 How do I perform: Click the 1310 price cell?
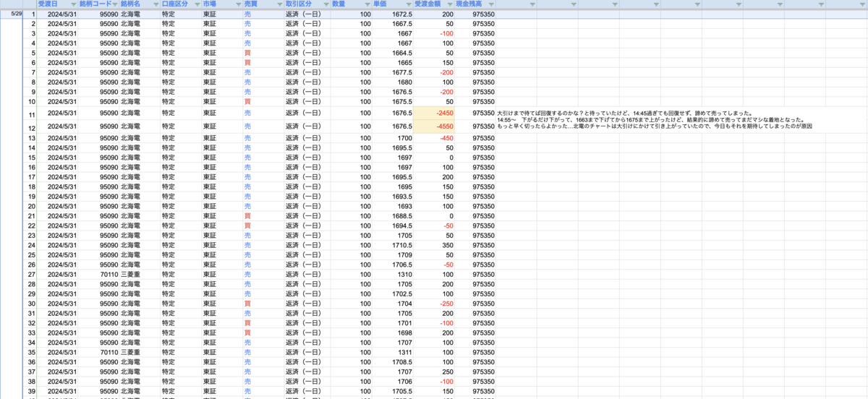(393, 275)
